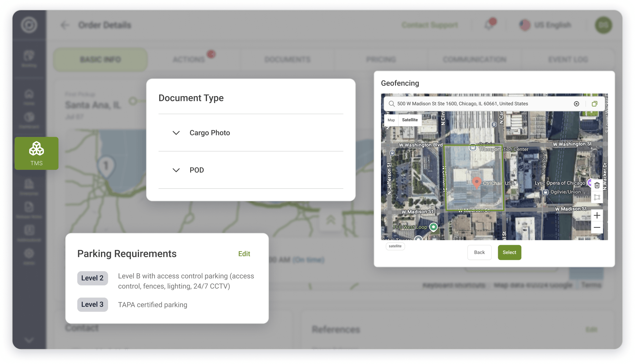Click the search magnifier in geofencing address bar
The image size is (635, 364).
(x=391, y=104)
